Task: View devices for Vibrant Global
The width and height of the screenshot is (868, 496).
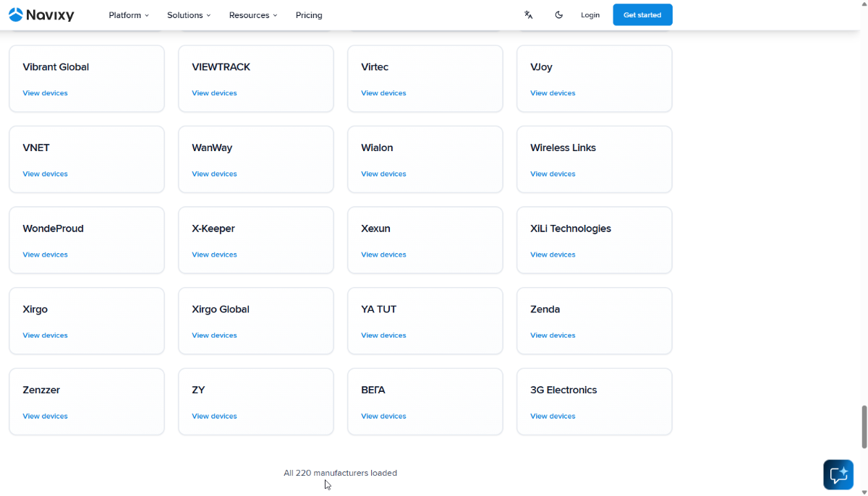Action: click(x=45, y=93)
